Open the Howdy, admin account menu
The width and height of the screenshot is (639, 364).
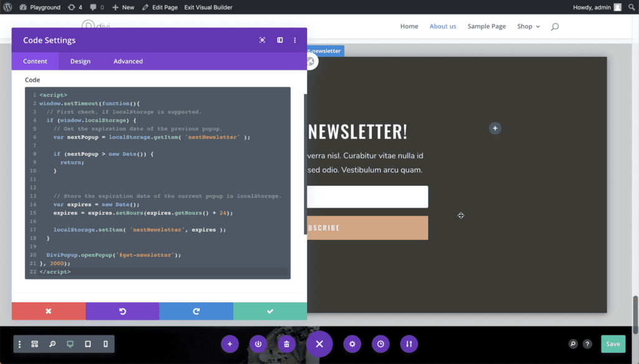point(597,7)
